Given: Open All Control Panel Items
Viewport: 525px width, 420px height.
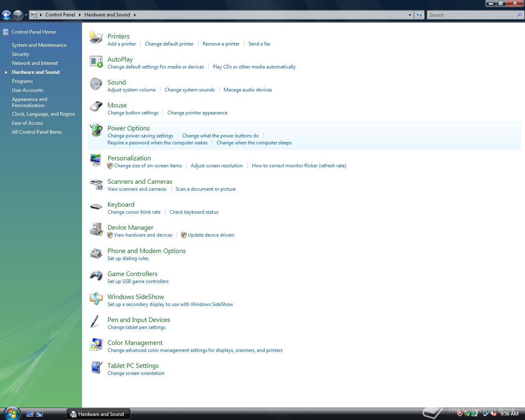Looking at the screenshot, I should [37, 132].
